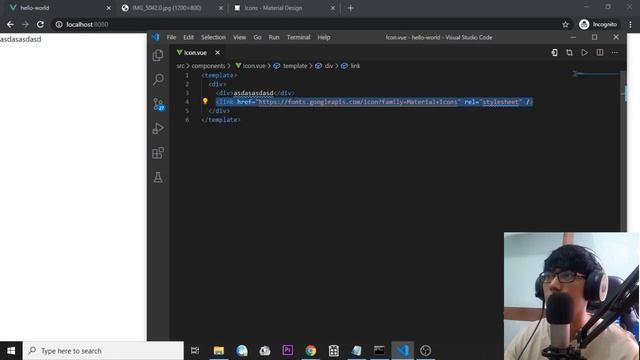This screenshot has width=640, height=360.
Task: Open Premiere Pro from the taskbar
Action: click(287, 351)
